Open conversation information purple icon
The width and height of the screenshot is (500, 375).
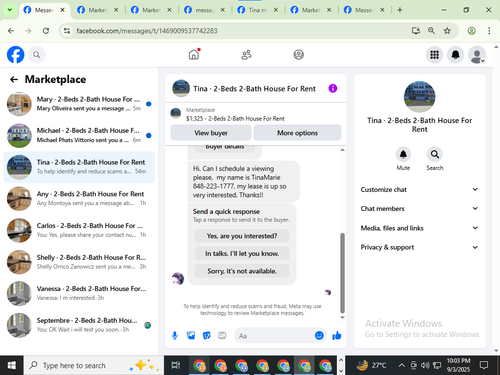[333, 88]
